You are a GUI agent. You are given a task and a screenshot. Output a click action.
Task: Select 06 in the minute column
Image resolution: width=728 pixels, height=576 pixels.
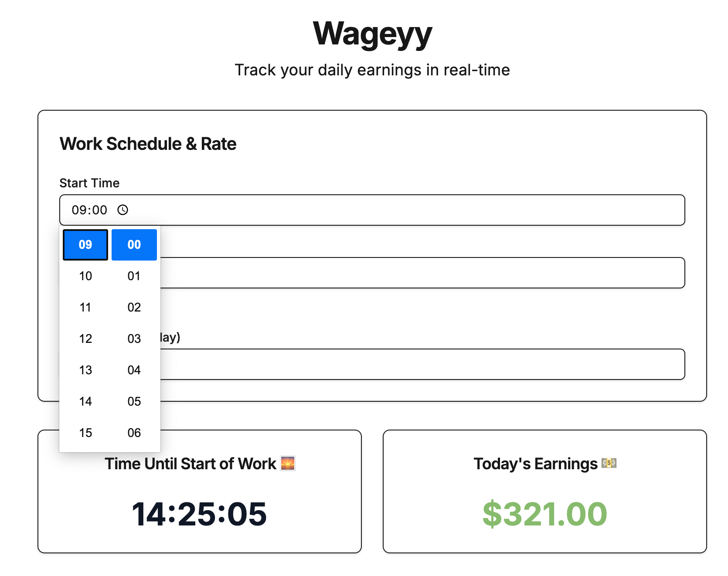[134, 433]
